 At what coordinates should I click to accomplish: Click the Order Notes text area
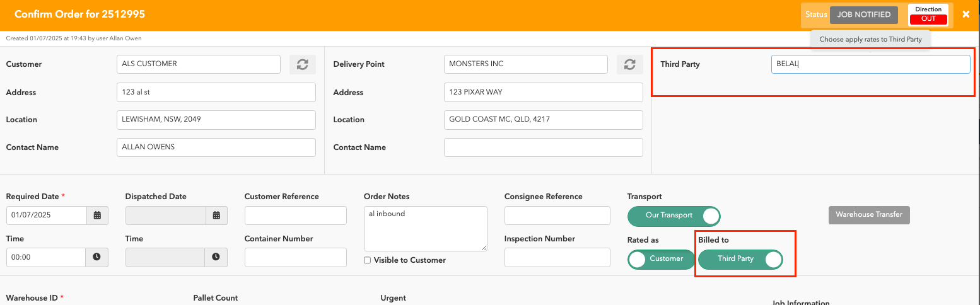(x=426, y=229)
